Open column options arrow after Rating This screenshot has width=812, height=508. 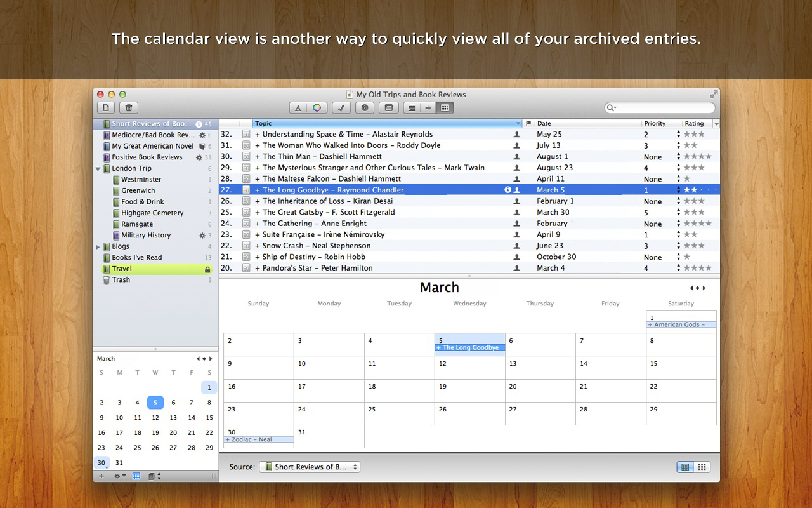pyautogui.click(x=717, y=123)
